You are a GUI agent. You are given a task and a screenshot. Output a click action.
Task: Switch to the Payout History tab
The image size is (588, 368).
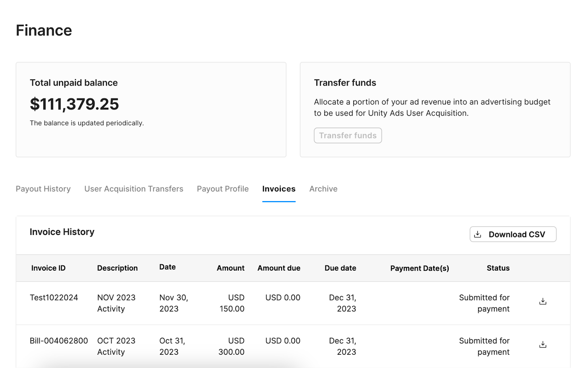43,189
